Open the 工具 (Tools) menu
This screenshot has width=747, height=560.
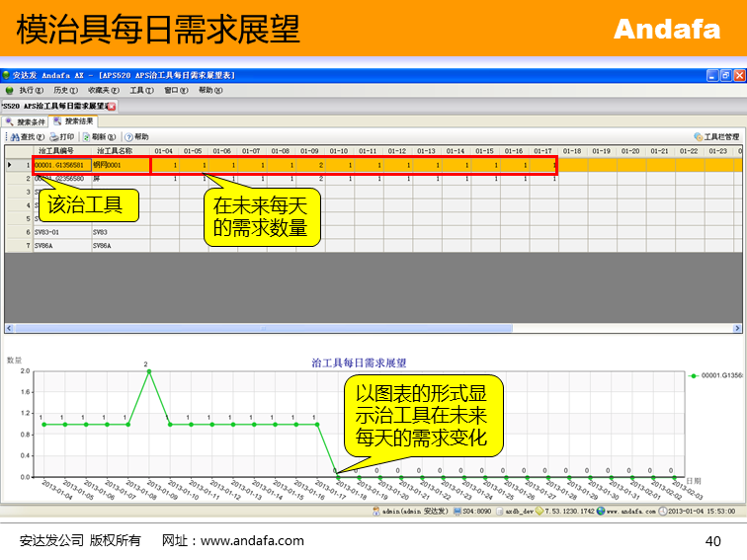pos(141,90)
